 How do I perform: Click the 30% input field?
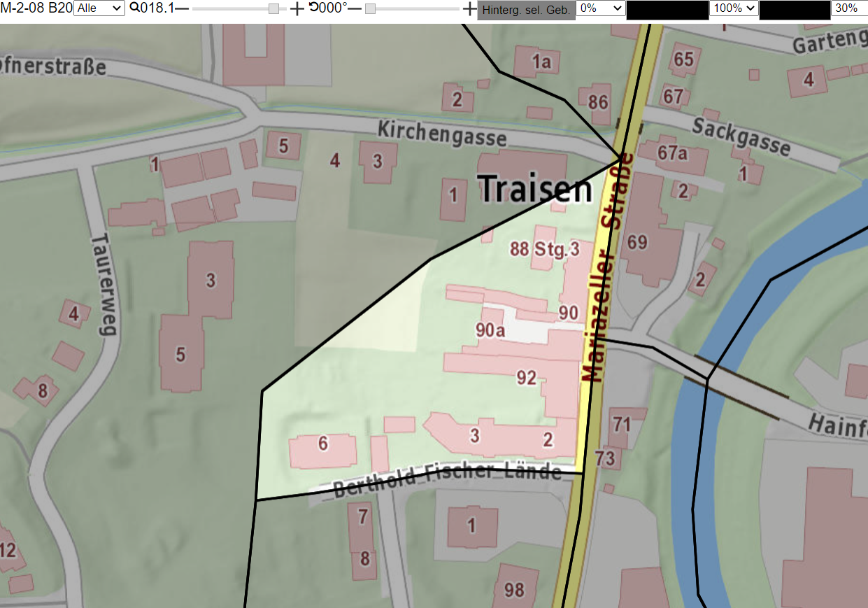coord(849,8)
